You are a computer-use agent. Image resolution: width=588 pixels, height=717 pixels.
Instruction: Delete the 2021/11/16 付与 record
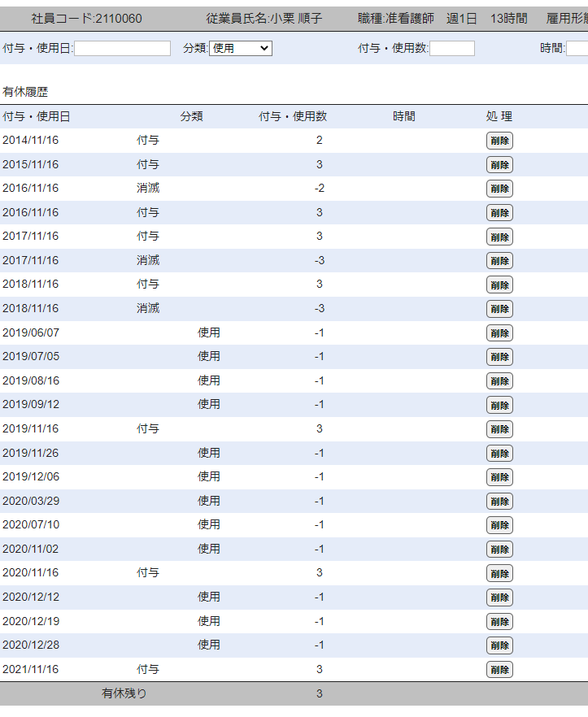(x=499, y=670)
